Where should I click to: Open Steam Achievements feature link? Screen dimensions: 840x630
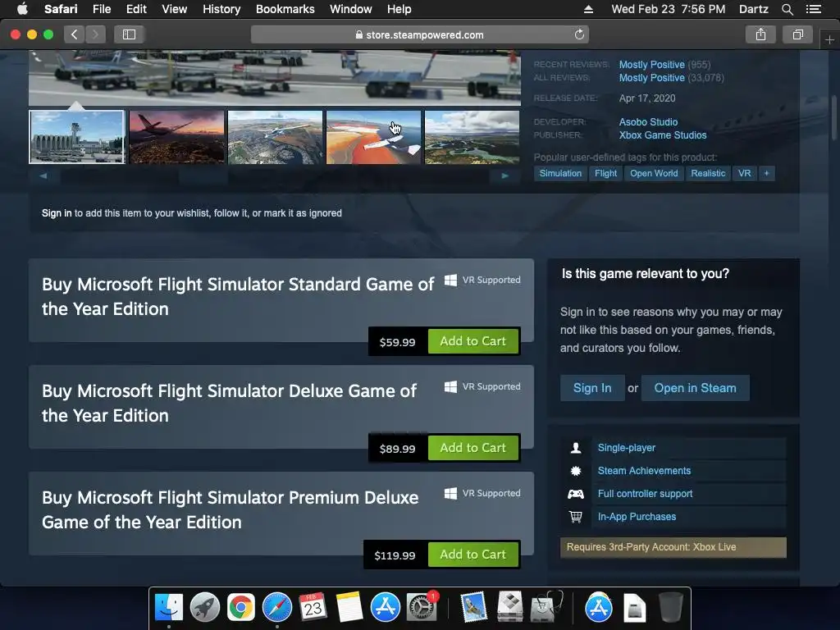[x=644, y=471]
